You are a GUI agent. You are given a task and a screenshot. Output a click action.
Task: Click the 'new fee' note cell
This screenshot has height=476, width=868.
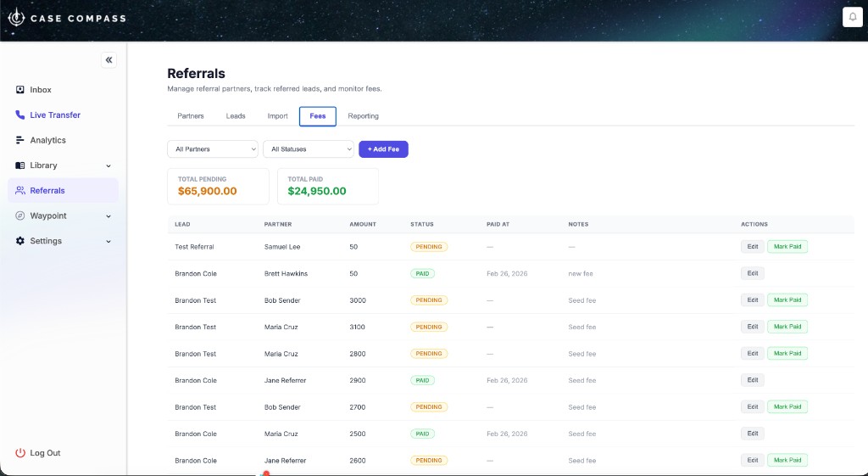[580, 273]
